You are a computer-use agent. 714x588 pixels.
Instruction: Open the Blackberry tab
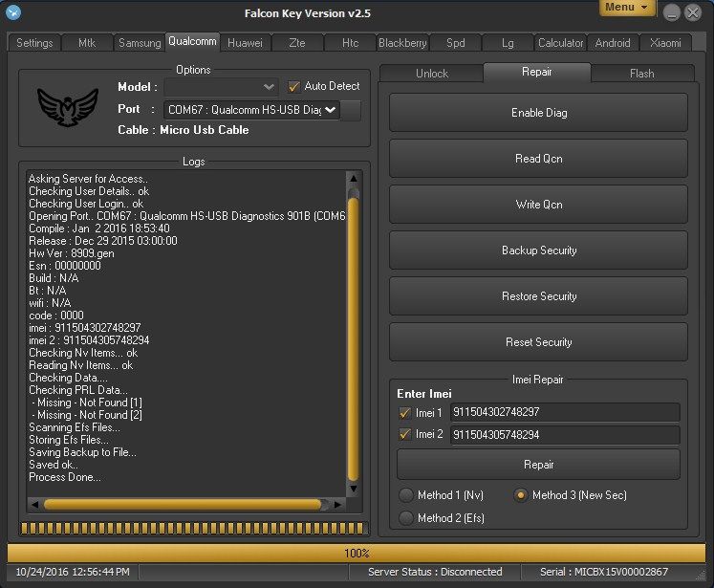[402, 43]
